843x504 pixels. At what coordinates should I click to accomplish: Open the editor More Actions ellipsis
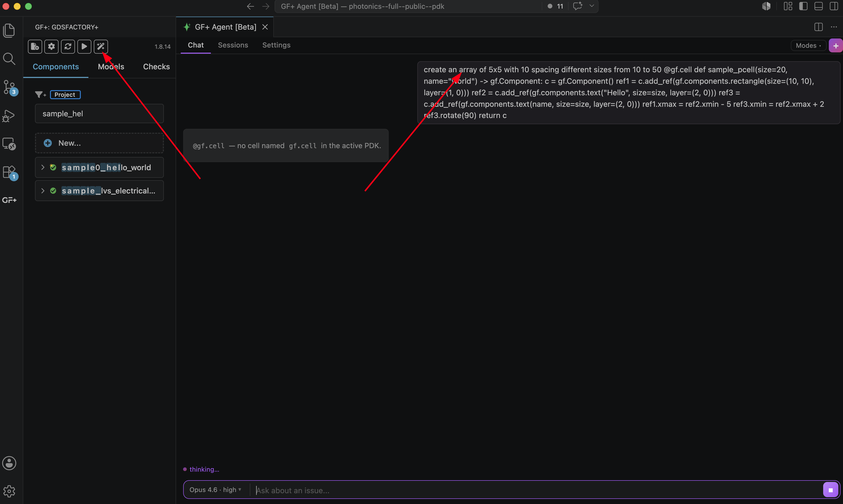point(834,27)
